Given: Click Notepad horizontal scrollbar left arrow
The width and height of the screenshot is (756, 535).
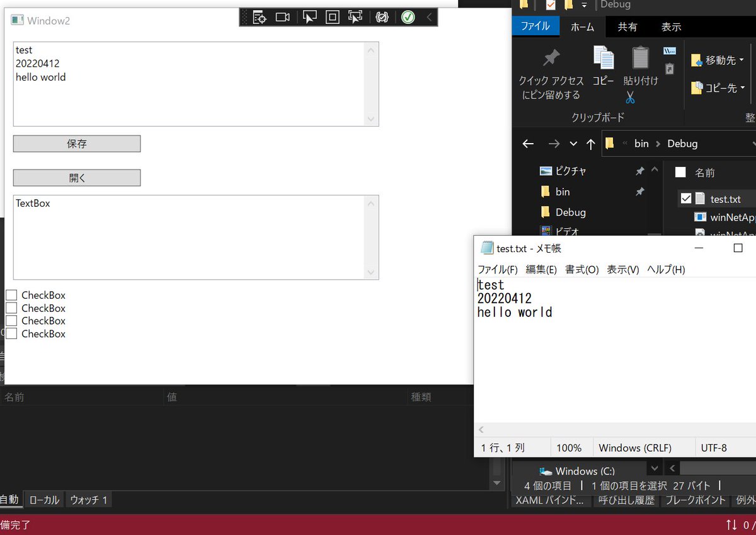Looking at the screenshot, I should pyautogui.click(x=482, y=430).
